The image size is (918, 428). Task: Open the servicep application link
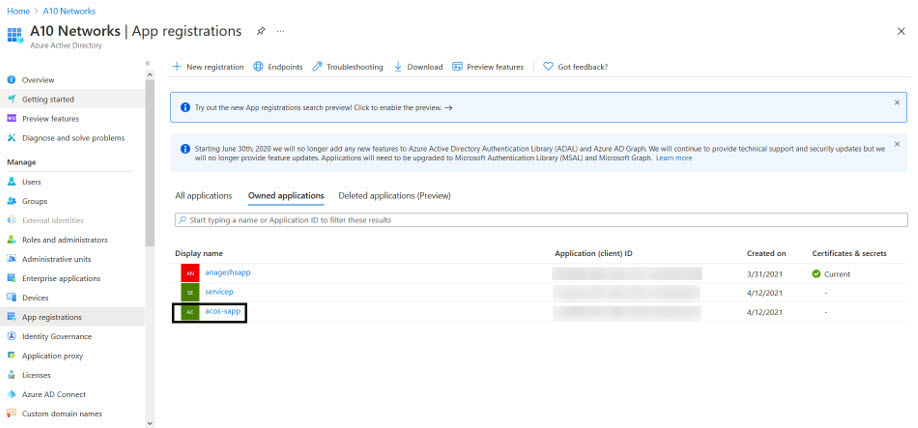click(x=220, y=292)
